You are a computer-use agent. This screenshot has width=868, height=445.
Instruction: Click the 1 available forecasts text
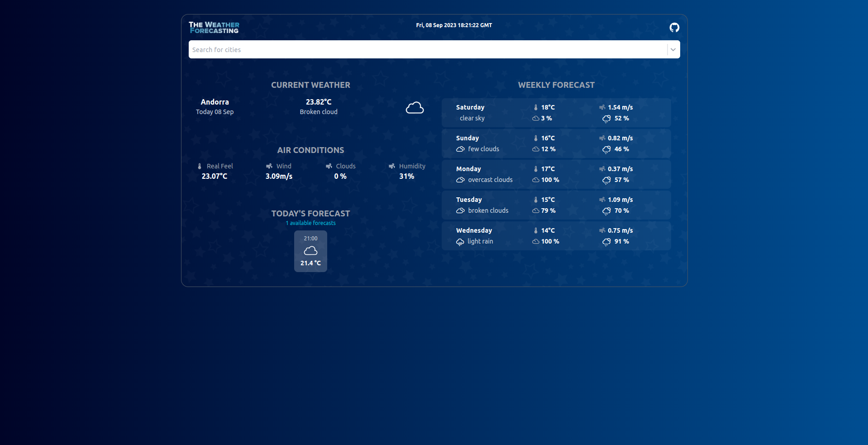click(x=310, y=223)
